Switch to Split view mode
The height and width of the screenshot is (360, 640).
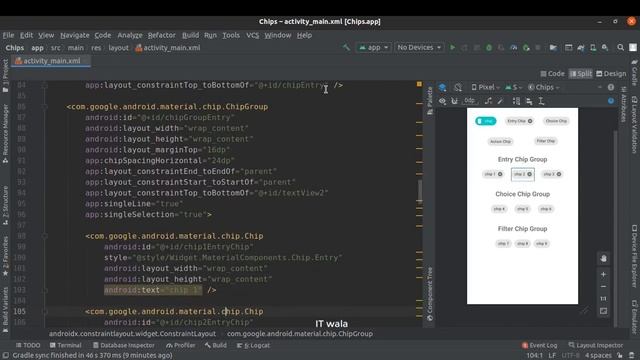coord(580,73)
